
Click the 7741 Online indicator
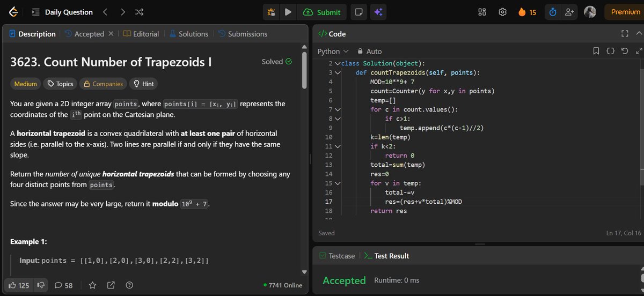click(283, 285)
